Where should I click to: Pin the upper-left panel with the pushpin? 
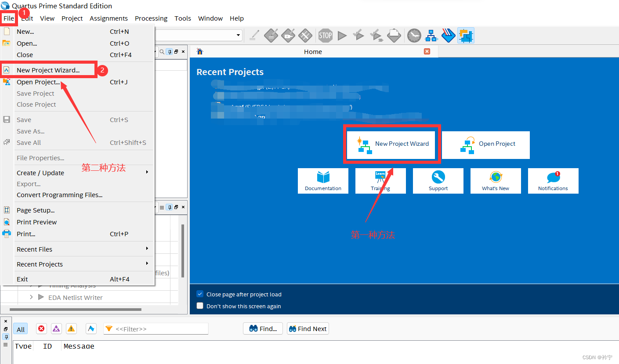click(x=169, y=52)
